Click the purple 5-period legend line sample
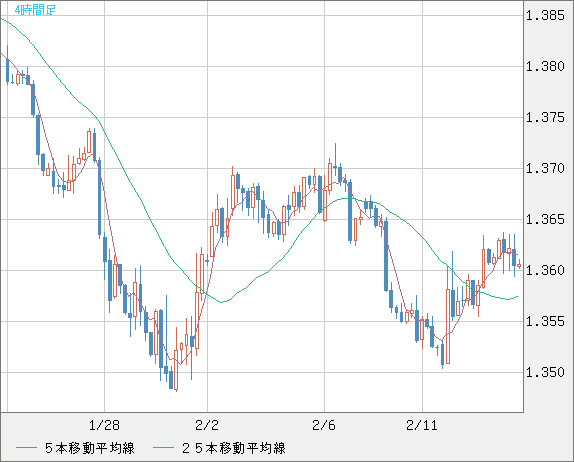 [26, 448]
